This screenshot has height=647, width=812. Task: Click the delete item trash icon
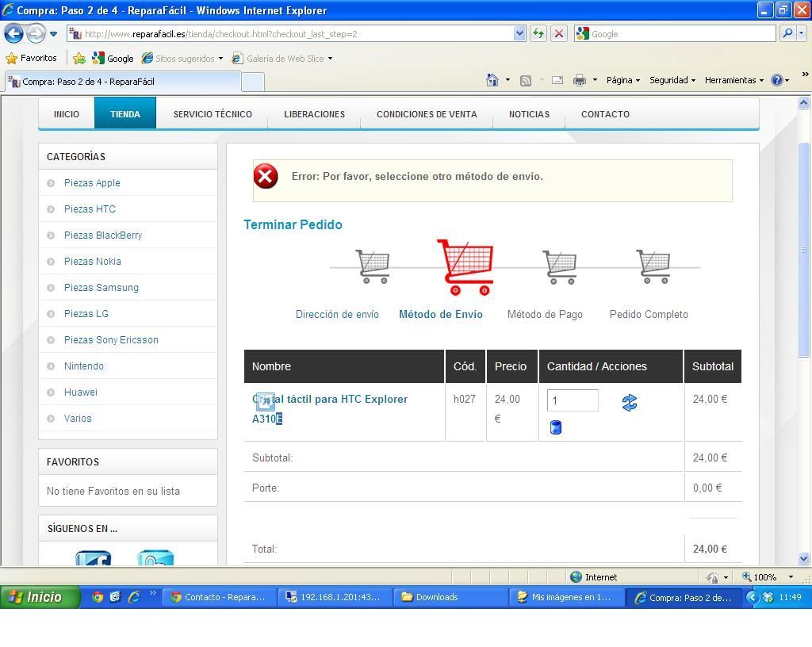(556, 427)
